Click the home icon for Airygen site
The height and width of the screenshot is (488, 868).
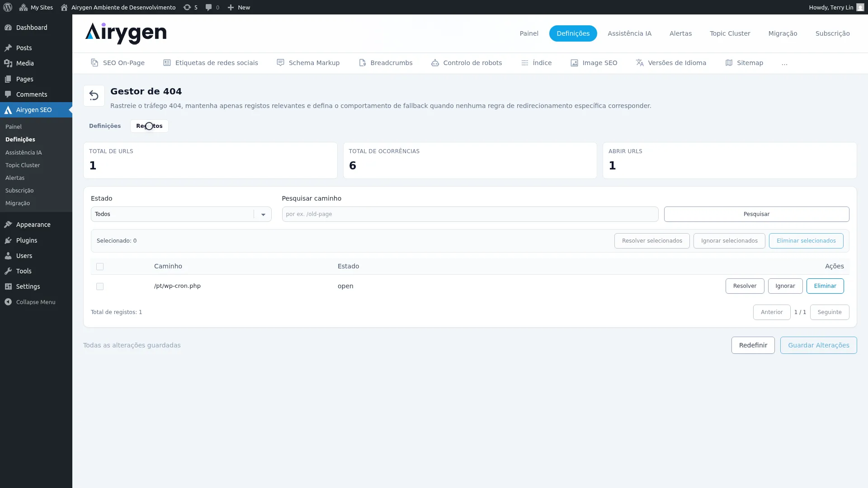tap(64, 7)
